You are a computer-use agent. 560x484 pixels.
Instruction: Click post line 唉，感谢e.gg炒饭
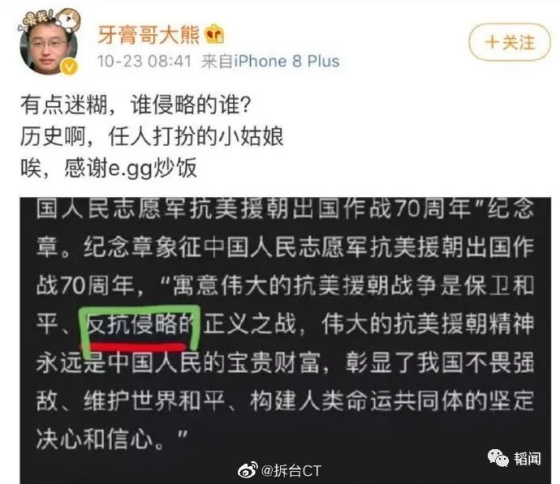[x=109, y=168]
